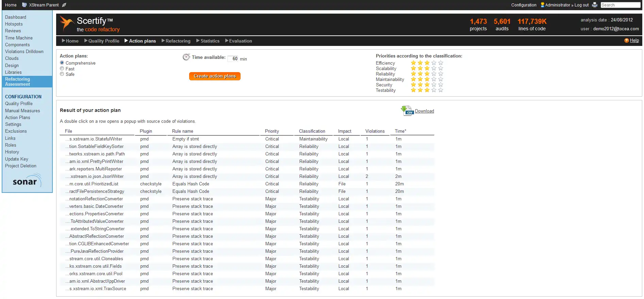Open Dashboard in sidebar
The height and width of the screenshot is (299, 644).
click(x=15, y=17)
